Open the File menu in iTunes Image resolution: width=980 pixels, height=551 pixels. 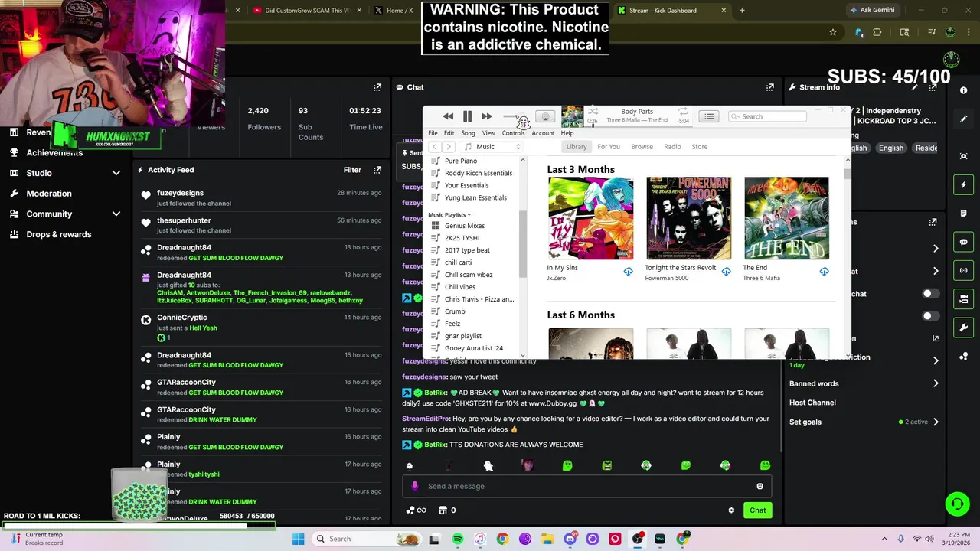click(433, 133)
